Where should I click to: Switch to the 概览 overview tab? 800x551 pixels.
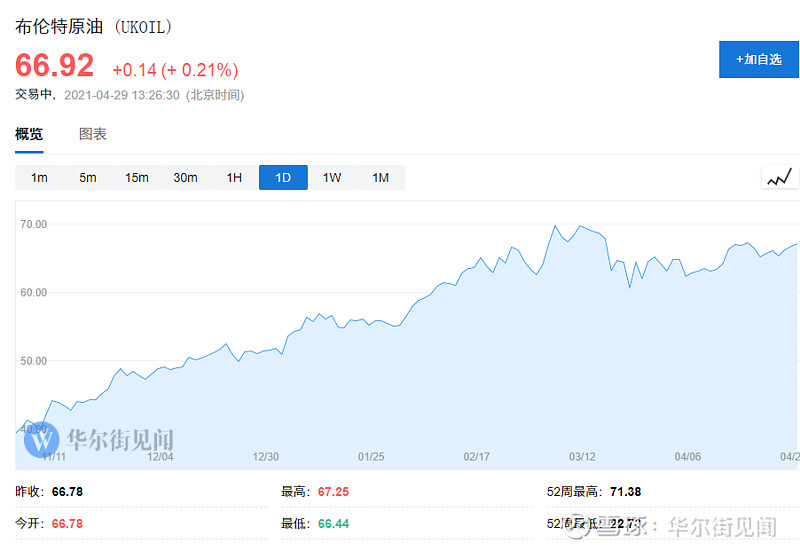[x=29, y=134]
